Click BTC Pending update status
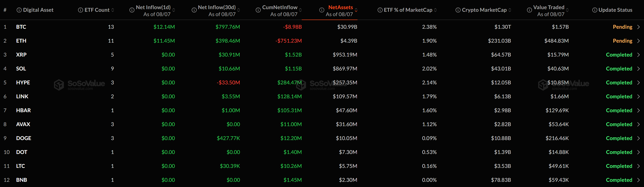Viewport: 644px width, 187px height. tap(622, 27)
